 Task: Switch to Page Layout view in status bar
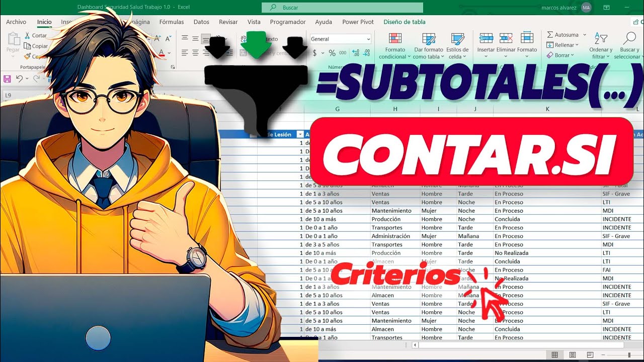click(573, 355)
